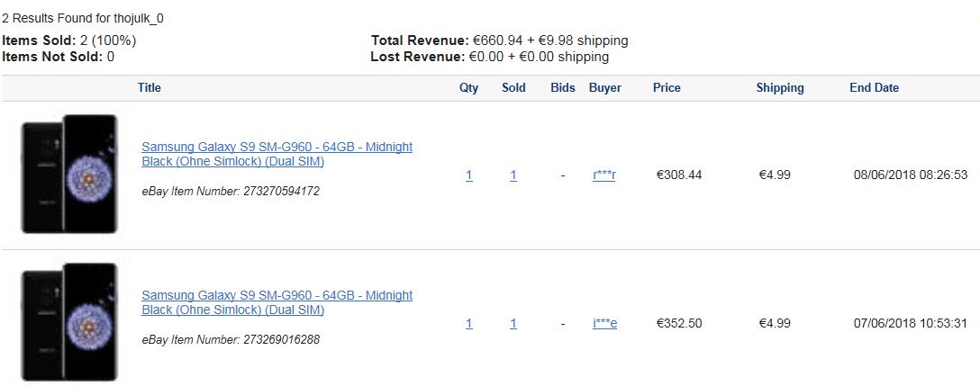Click Sold count link in second row
The height and width of the screenshot is (386, 980).
pos(513,324)
